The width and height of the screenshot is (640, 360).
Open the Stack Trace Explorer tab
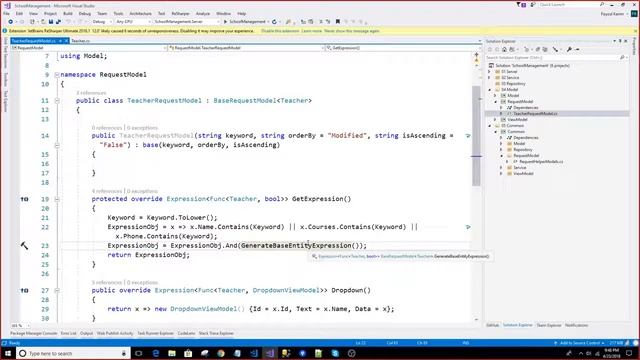[216, 333]
